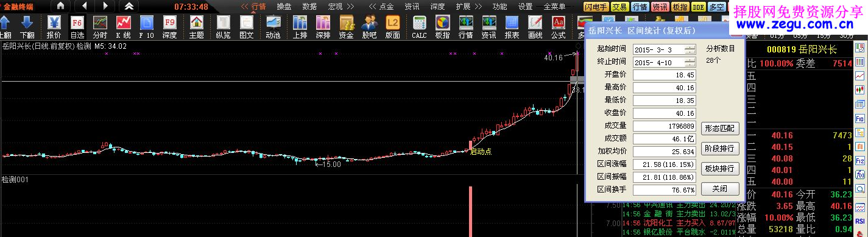Open the 上排 Shanghai ranking icon
868x237 pixels.
coord(300,27)
